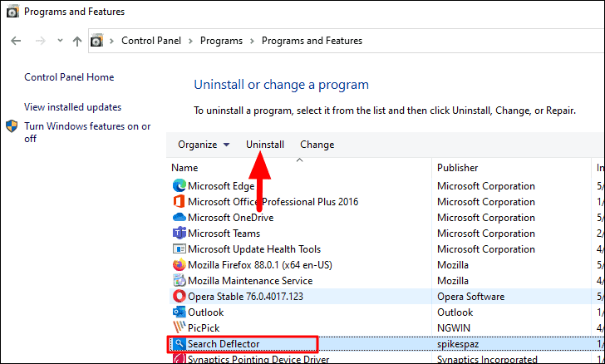Click the Change toolbar button
Image resolution: width=605 pixels, height=364 pixels.
[317, 145]
